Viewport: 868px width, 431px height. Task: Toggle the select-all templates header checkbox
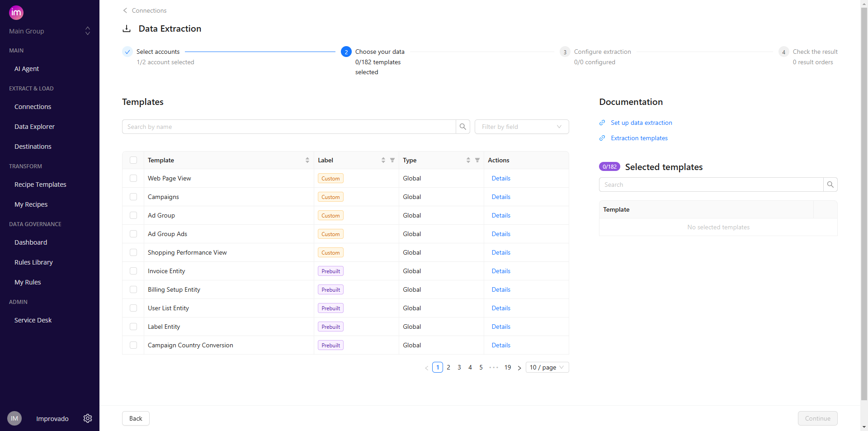click(x=133, y=160)
